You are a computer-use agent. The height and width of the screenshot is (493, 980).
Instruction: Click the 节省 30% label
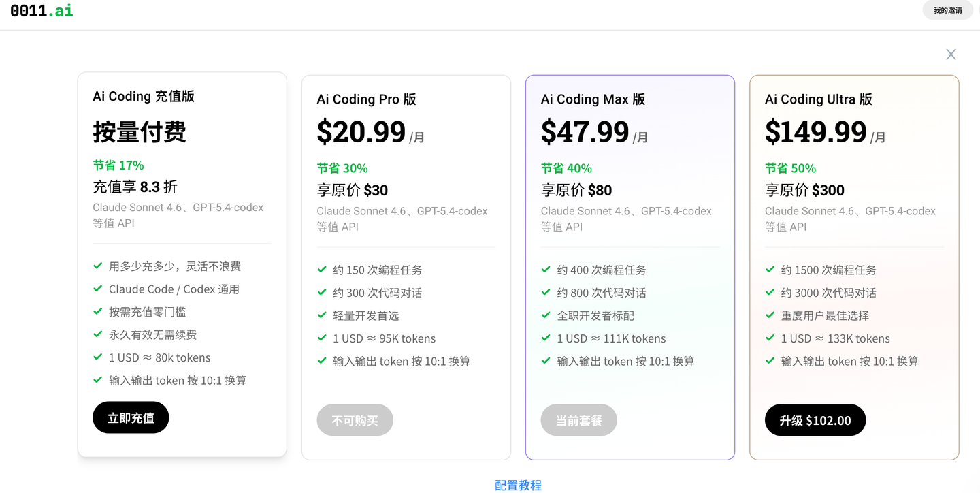(x=342, y=168)
